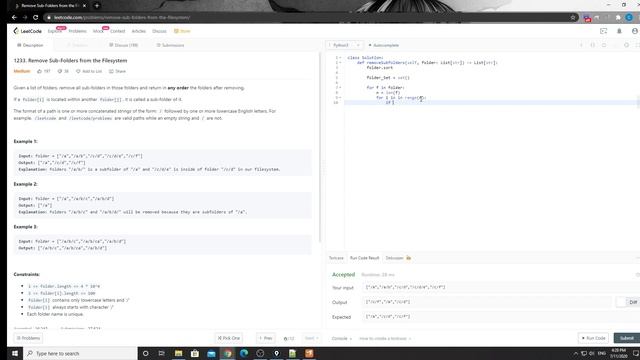Open the Console dropdown
This screenshot has width=640, height=360.
click(x=342, y=338)
